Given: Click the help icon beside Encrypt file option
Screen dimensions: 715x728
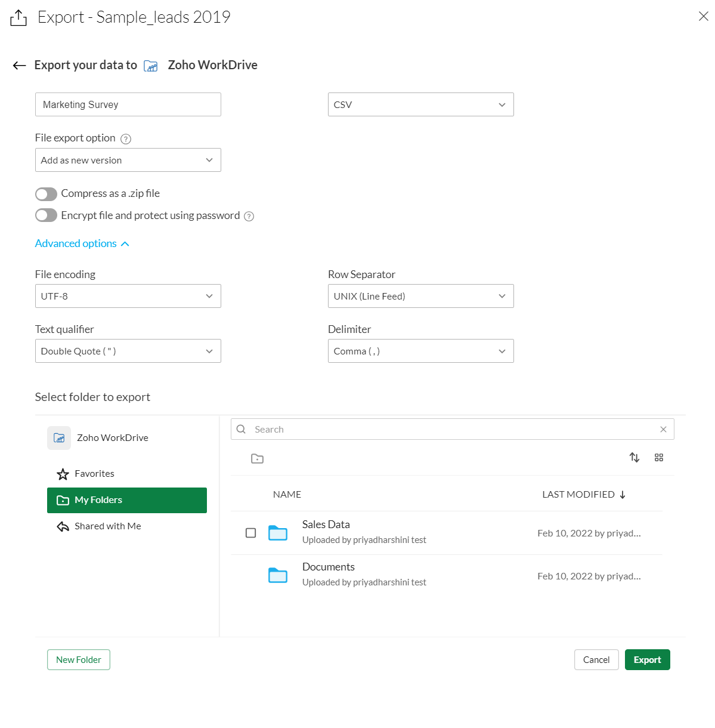Looking at the screenshot, I should point(249,217).
